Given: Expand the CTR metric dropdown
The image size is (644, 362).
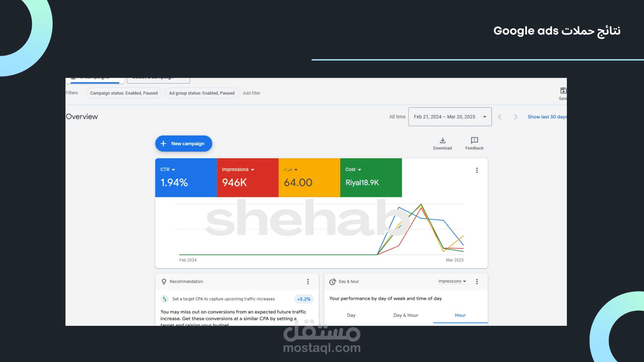Looking at the screenshot, I should coord(168,169).
